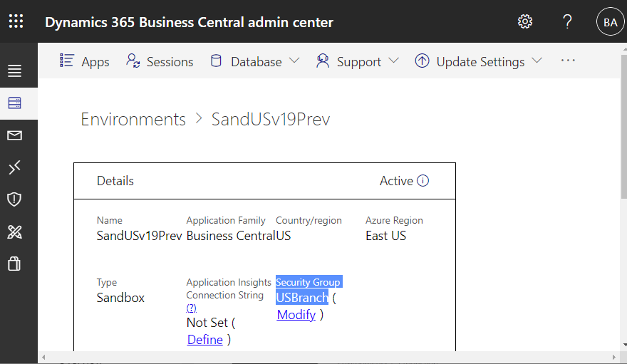
Task: Open the shield security sidebar icon
Action: point(14,199)
